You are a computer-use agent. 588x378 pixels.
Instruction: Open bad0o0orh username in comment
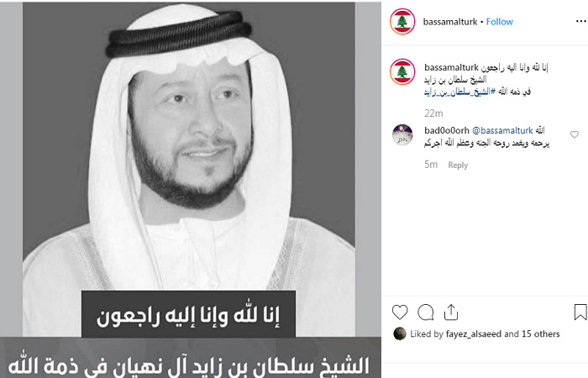[x=447, y=130]
